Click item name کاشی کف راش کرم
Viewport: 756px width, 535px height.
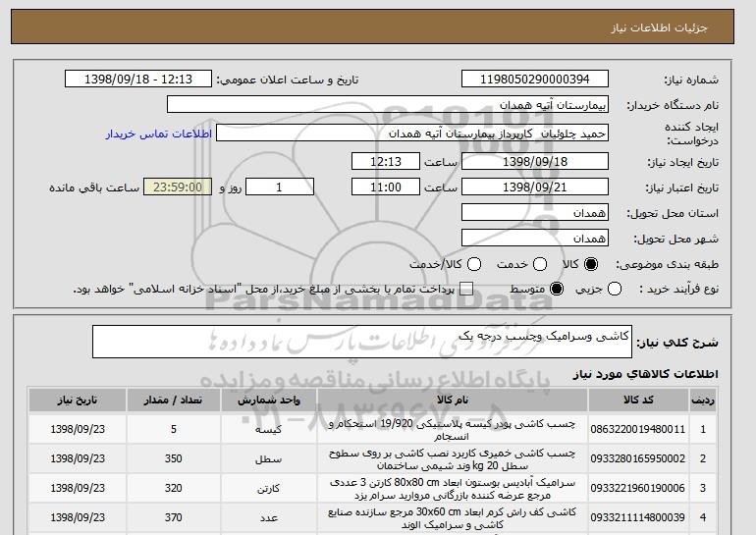tap(452, 518)
